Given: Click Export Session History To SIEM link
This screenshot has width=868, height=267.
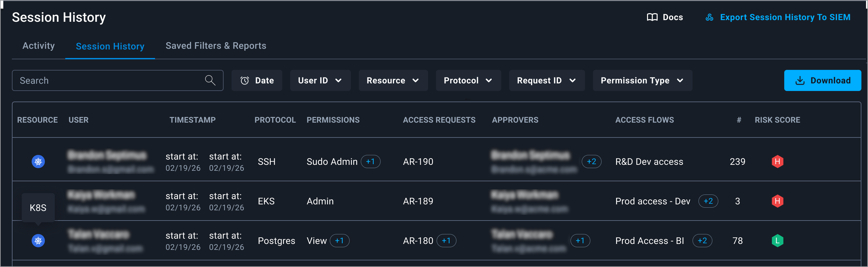Looking at the screenshot, I should (785, 17).
